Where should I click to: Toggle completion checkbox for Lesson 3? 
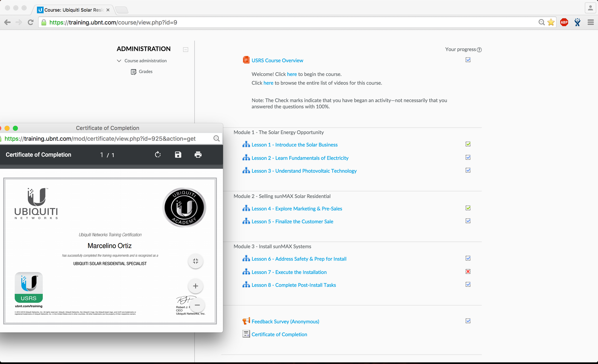(468, 170)
